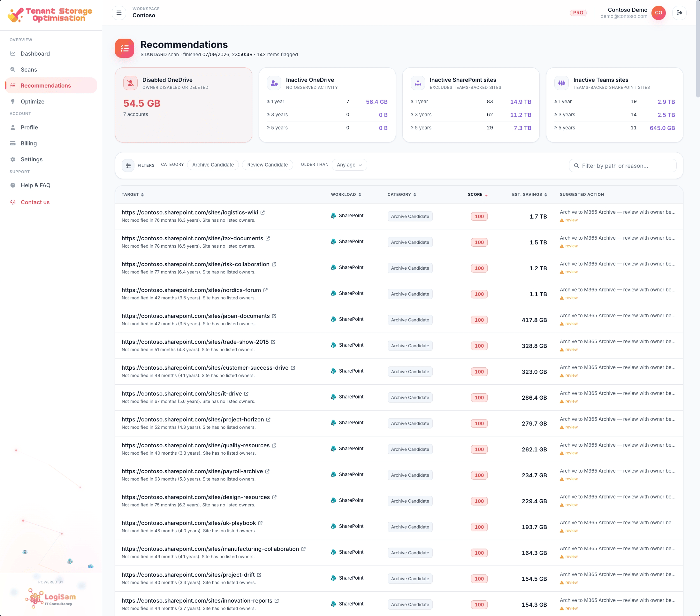Sort table by Target column
The height and width of the screenshot is (616, 700).
coord(133,195)
